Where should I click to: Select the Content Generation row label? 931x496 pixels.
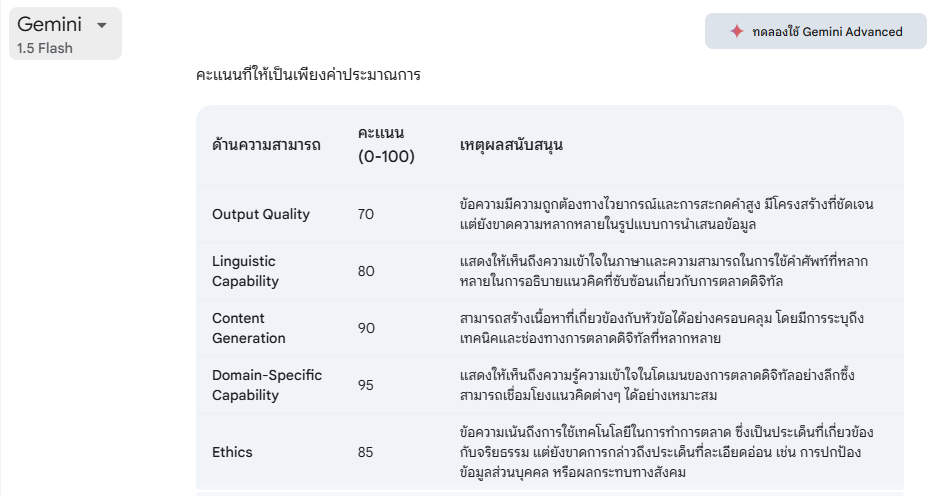click(249, 328)
